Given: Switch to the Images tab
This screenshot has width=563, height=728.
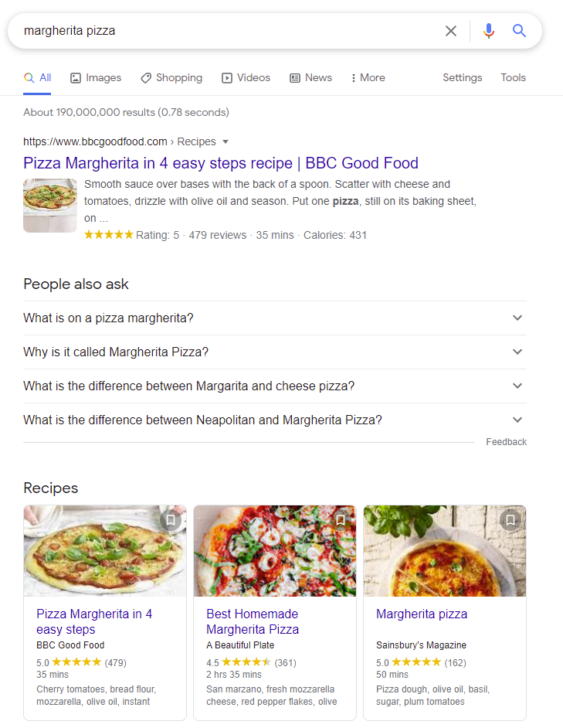Looking at the screenshot, I should 96,77.
